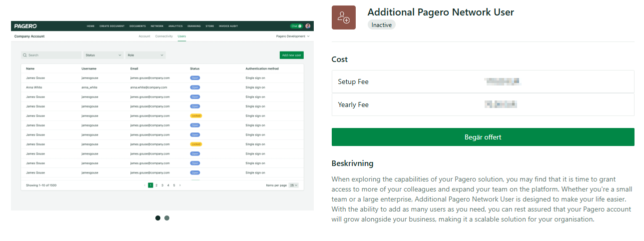Show the second carousel slide dot
Viewport: 644px width, 241px height.
pyautogui.click(x=167, y=218)
